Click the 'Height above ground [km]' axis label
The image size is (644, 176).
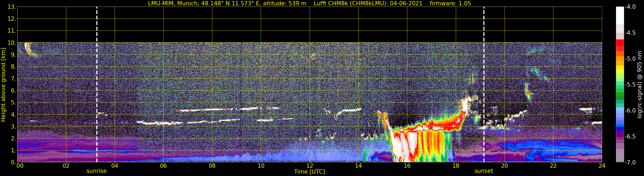tap(3, 85)
